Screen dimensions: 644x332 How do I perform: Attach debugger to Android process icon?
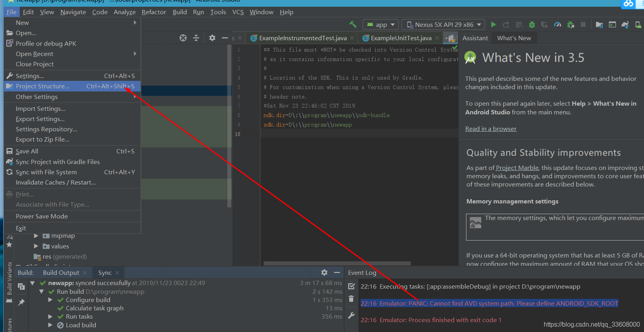click(x=571, y=25)
